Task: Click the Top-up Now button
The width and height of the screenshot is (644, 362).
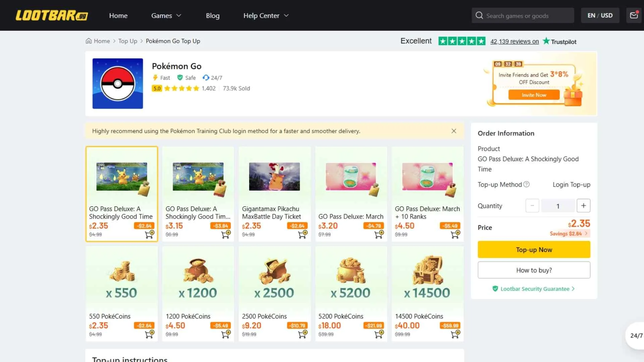Action: [x=534, y=249]
